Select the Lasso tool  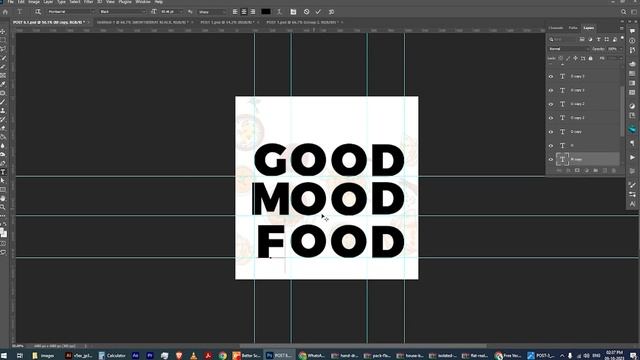[3, 49]
